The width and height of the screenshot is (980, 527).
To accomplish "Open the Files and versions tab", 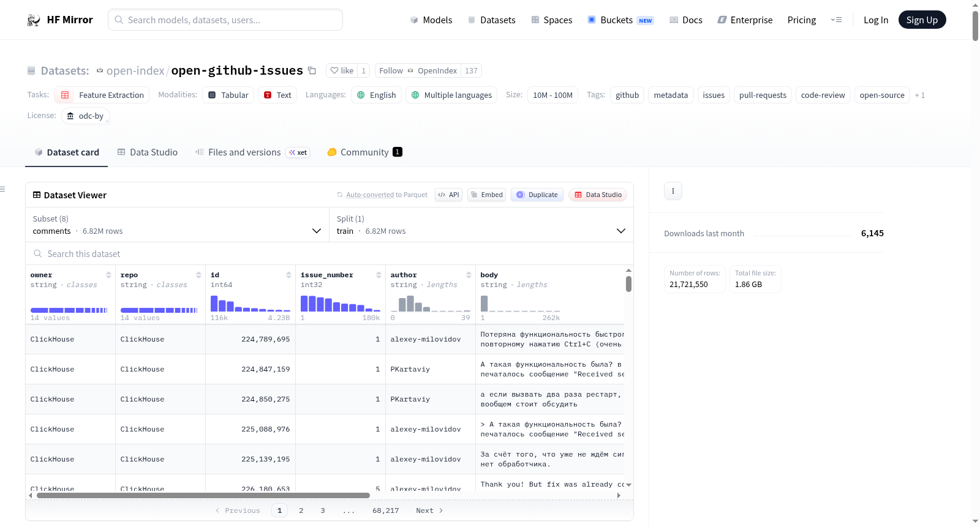I will [x=252, y=152].
